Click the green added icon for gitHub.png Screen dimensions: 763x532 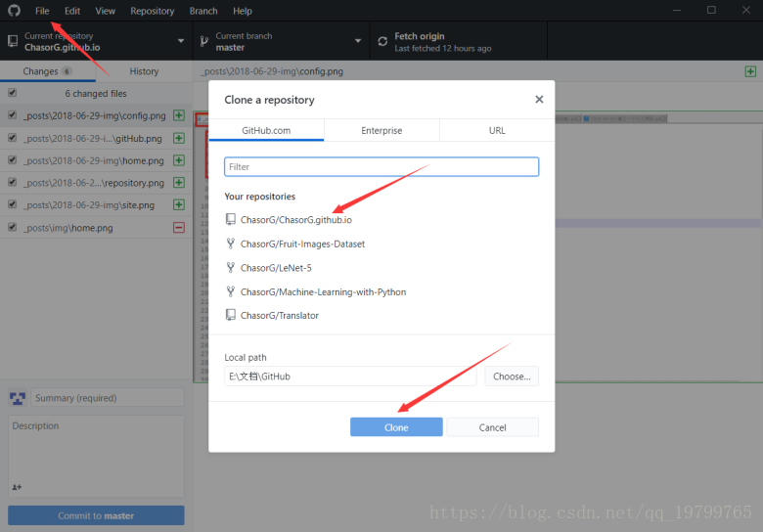point(179,138)
